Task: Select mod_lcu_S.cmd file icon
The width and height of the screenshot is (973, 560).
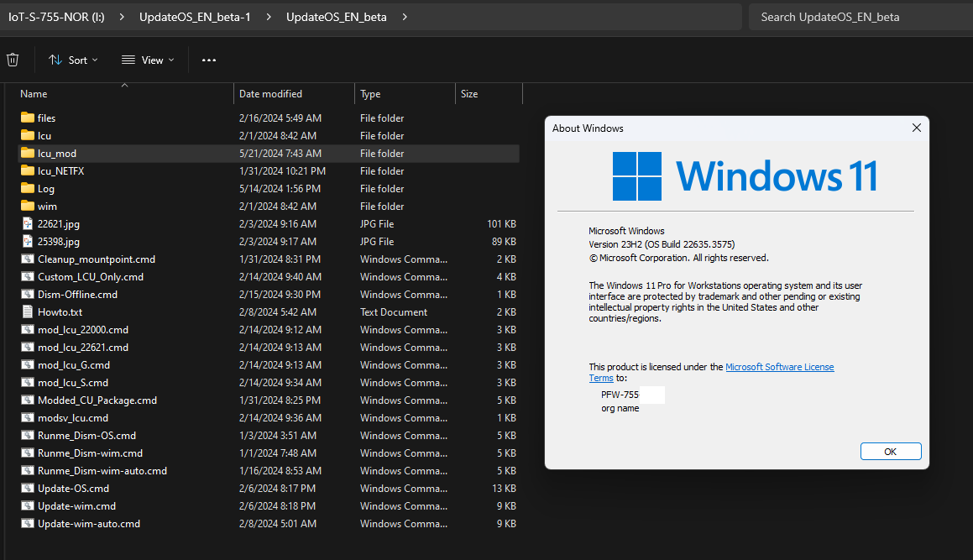Action: [28, 383]
